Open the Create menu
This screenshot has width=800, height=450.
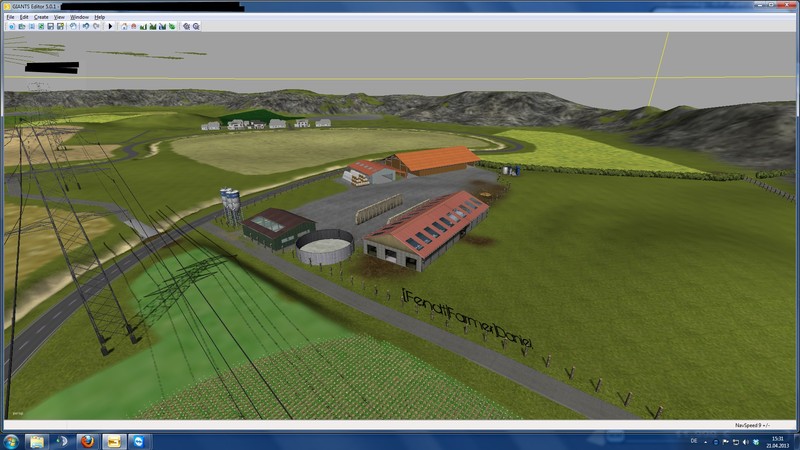pos(41,17)
